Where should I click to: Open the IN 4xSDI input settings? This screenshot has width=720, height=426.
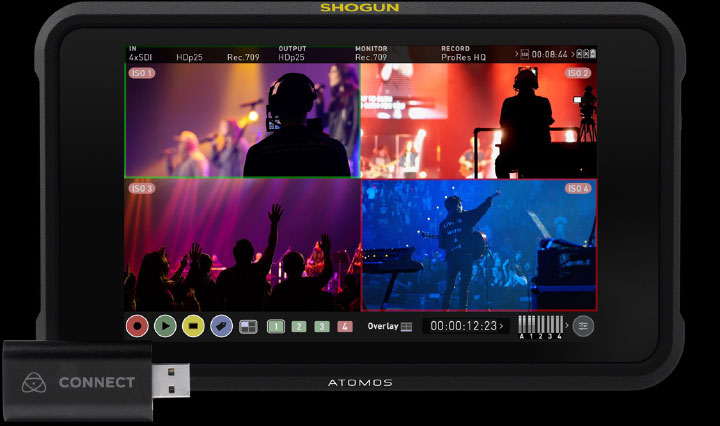coord(140,54)
